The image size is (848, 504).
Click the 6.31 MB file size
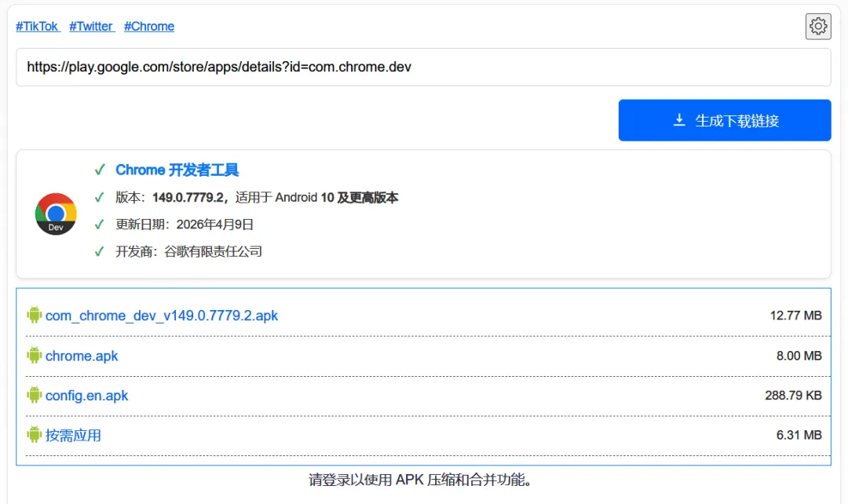pos(799,435)
